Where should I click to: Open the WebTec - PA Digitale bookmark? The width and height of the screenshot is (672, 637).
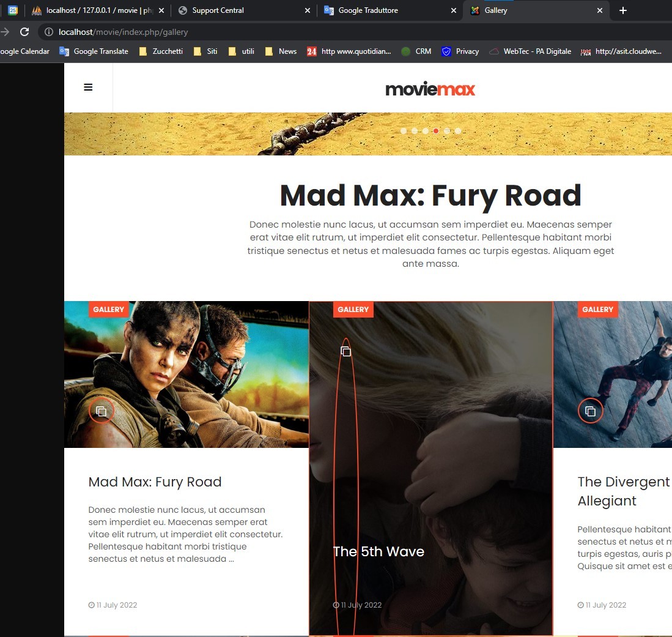point(530,51)
